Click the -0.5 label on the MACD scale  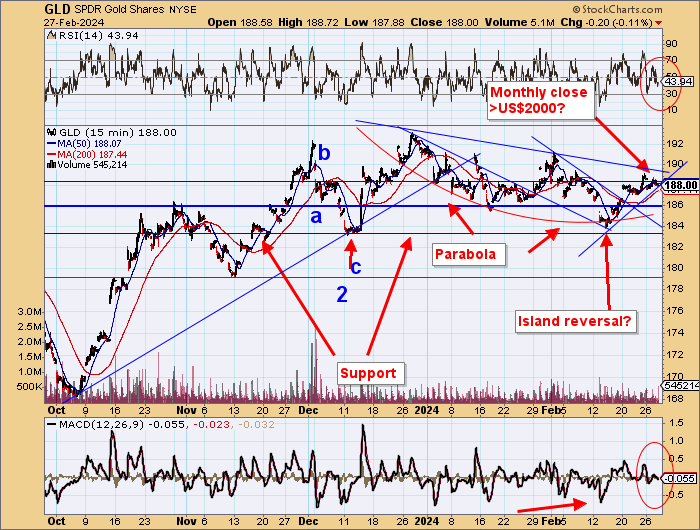675,495
